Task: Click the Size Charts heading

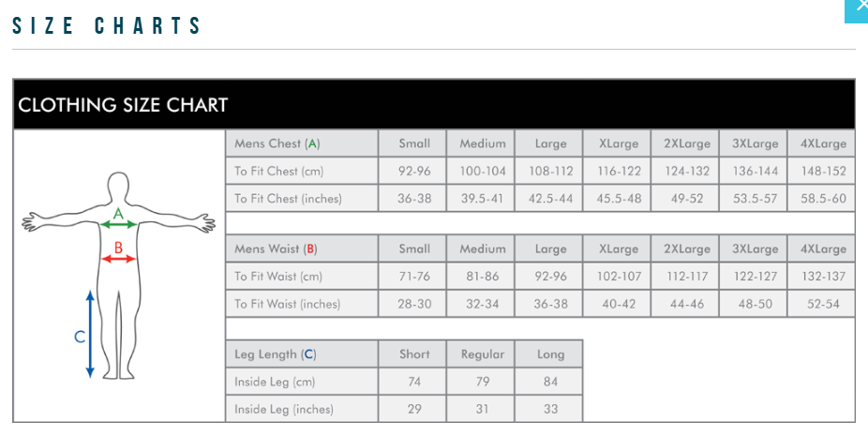Action: [x=108, y=25]
